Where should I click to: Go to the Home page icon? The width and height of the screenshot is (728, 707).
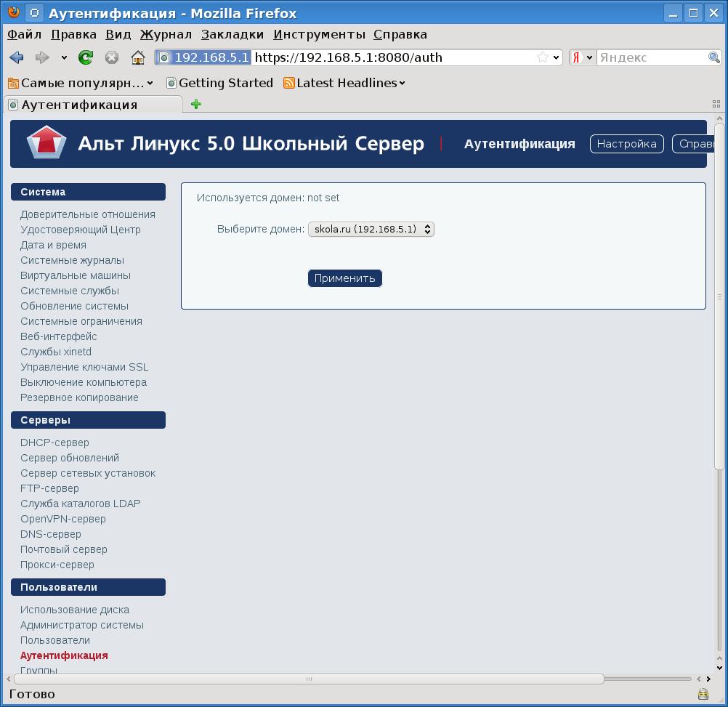click(x=137, y=57)
